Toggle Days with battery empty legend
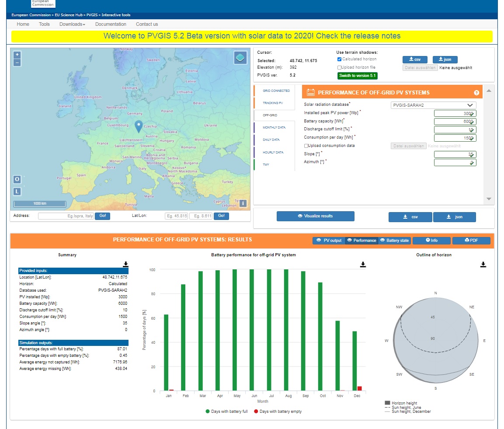Viewport: 504px width, 429px height. 278,412
